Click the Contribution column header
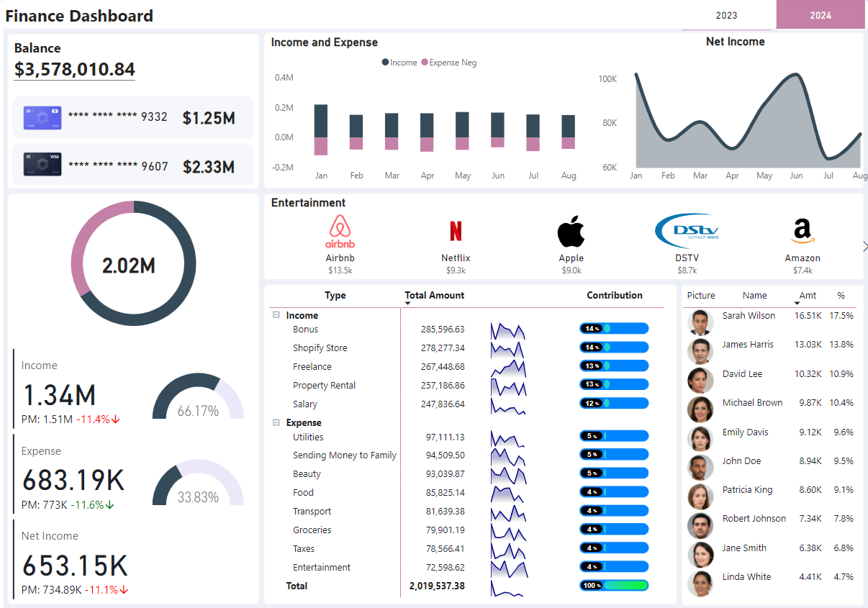Image resolution: width=868 pixels, height=608 pixels. click(614, 296)
